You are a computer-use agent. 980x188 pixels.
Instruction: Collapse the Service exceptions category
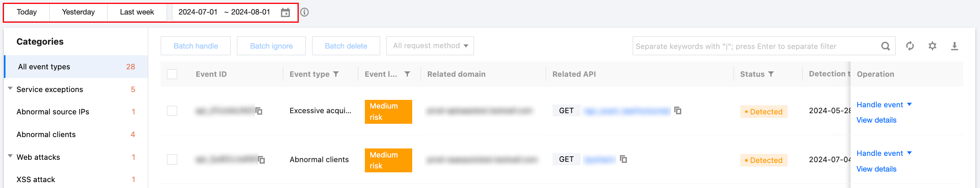(10, 89)
